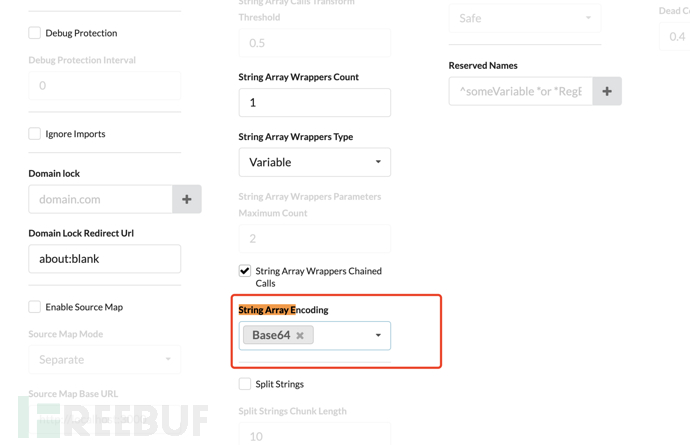
Task: Remove the Base64 tag with its x icon
Action: click(300, 336)
